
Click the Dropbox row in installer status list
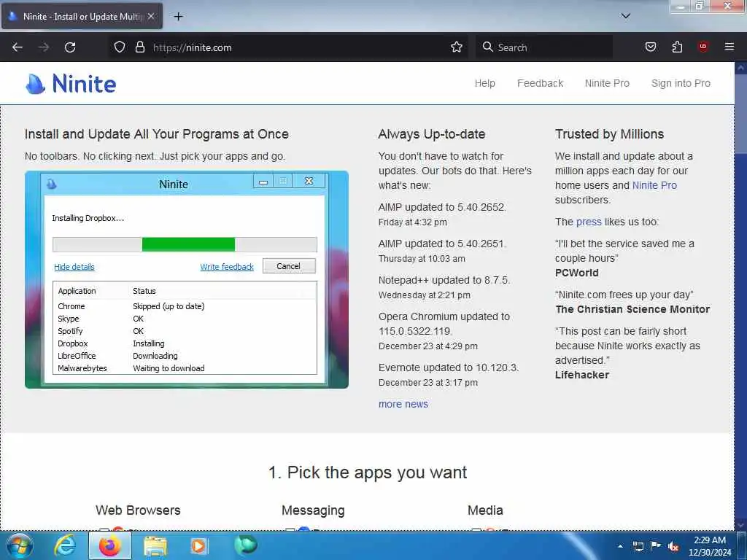185,343
